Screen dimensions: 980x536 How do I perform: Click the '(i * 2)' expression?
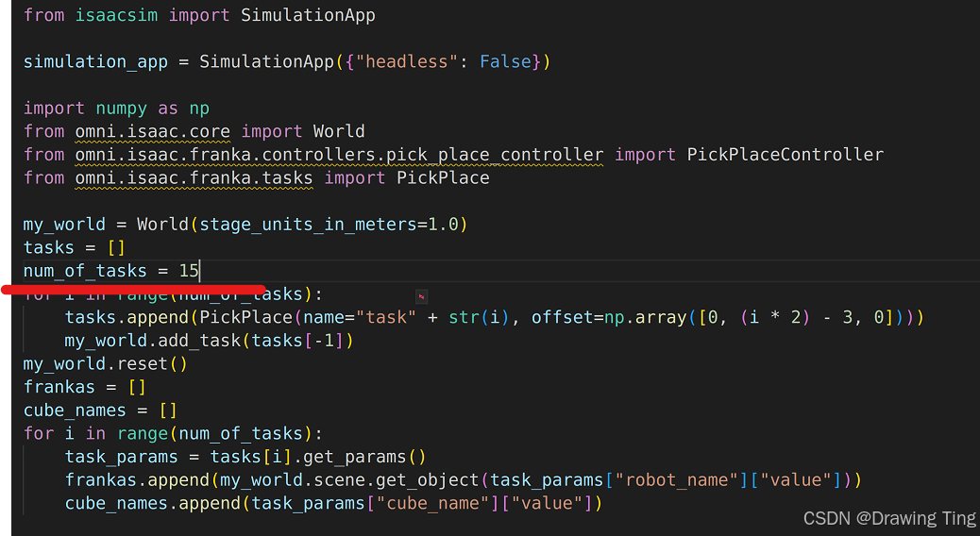pyautogui.click(x=775, y=317)
